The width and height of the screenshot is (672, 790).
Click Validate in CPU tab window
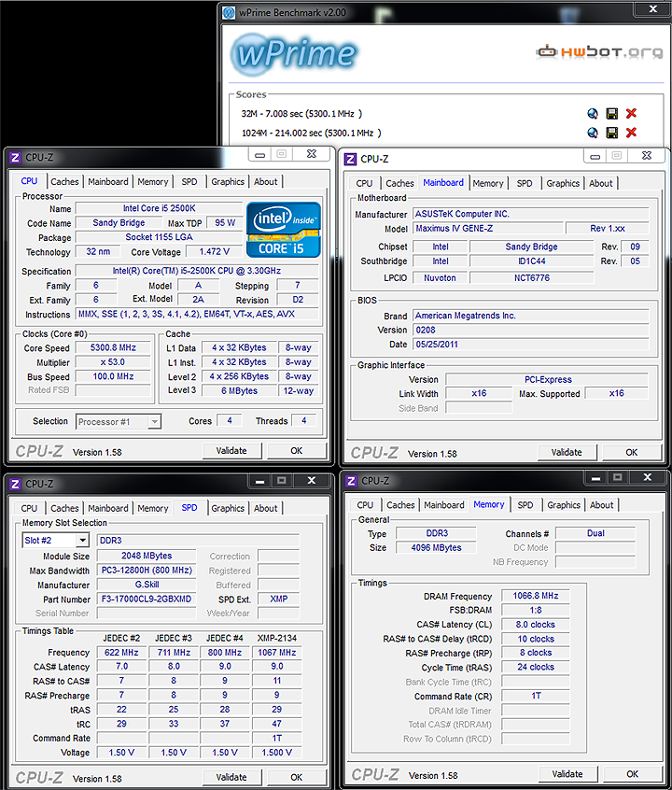click(x=231, y=451)
